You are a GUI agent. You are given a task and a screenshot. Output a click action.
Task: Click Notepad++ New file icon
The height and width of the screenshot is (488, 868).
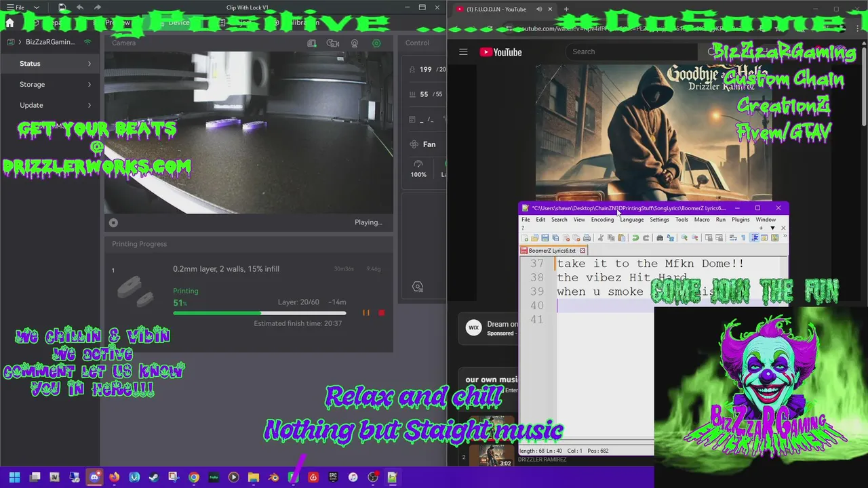pos(524,238)
